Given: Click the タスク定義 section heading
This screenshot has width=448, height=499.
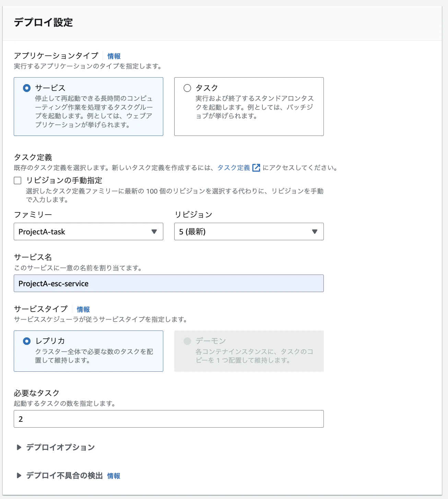Looking at the screenshot, I should tap(33, 158).
